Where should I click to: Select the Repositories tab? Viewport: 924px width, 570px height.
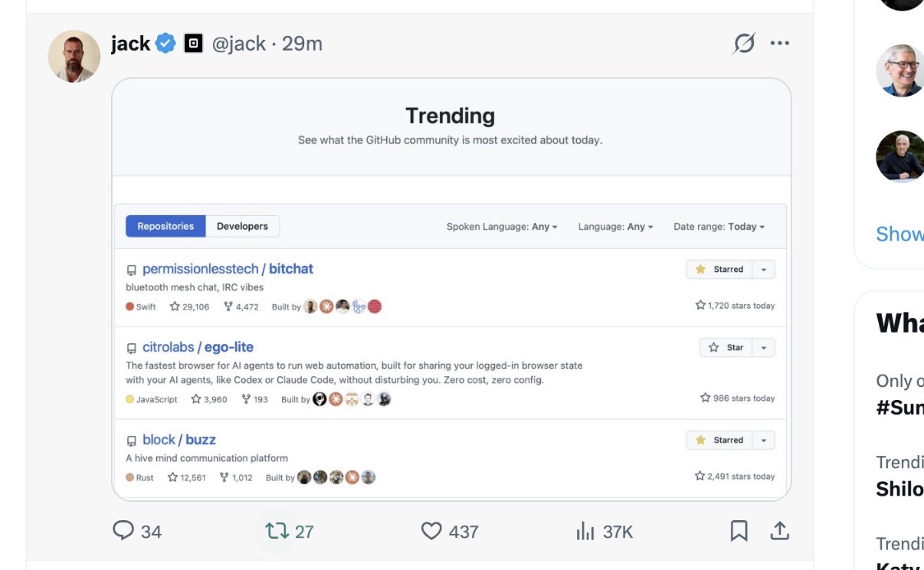(x=165, y=226)
